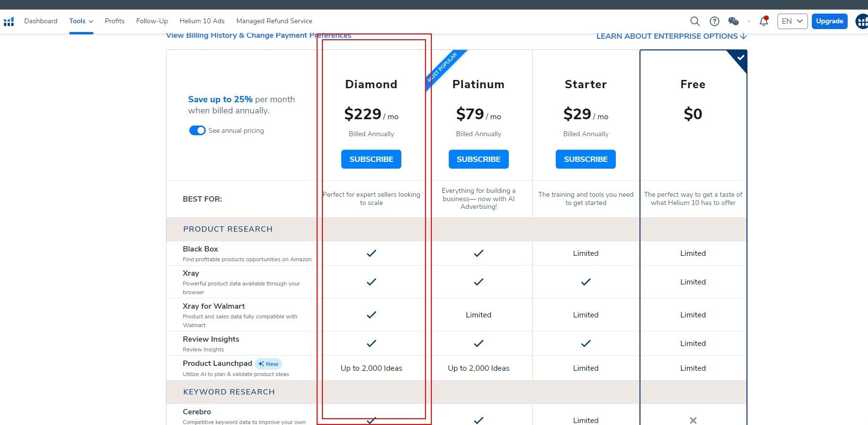Click Limited for Review Insights under Free

(693, 344)
